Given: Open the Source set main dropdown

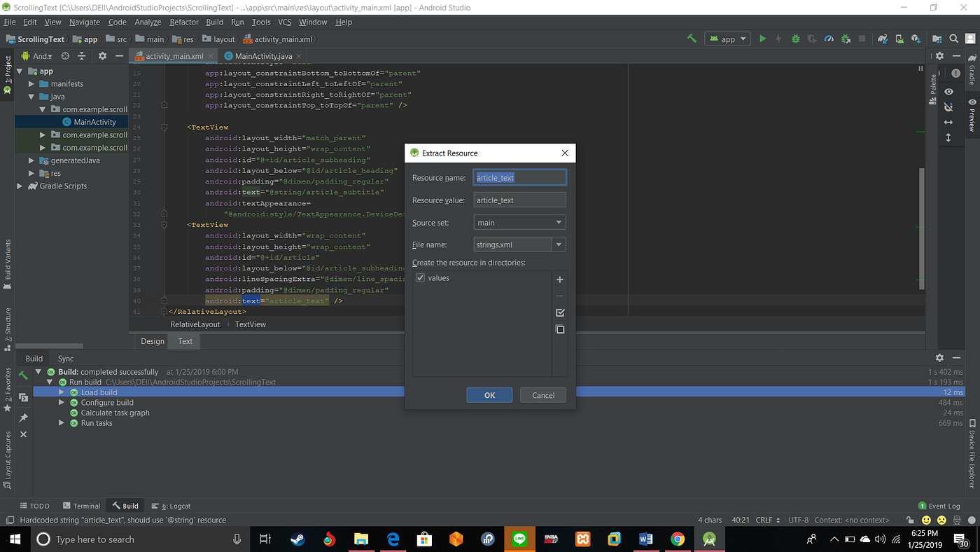Looking at the screenshot, I should pyautogui.click(x=558, y=221).
